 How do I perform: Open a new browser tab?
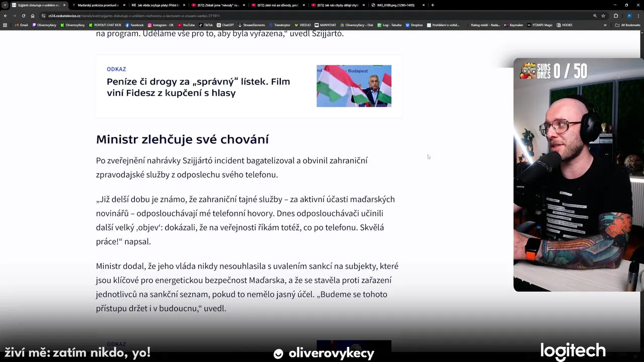pos(432,5)
